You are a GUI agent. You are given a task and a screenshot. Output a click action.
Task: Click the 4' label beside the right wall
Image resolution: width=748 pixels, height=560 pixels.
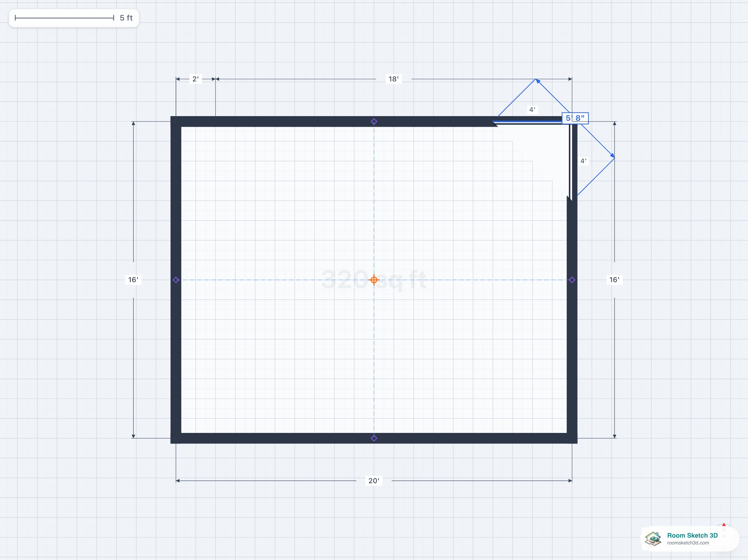(583, 161)
